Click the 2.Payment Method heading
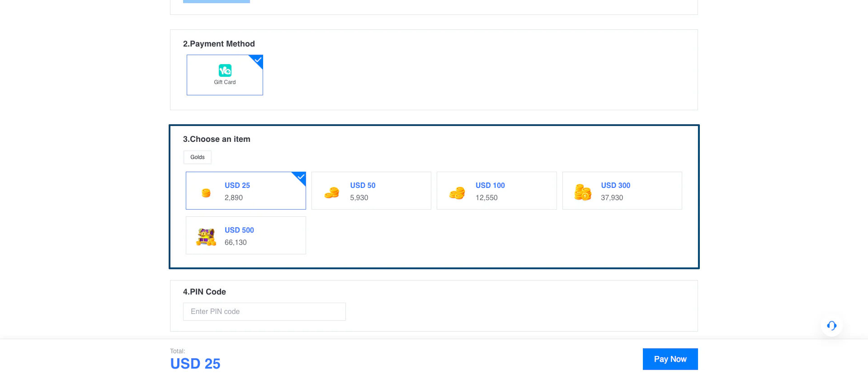The image size is (868, 379). [x=219, y=44]
